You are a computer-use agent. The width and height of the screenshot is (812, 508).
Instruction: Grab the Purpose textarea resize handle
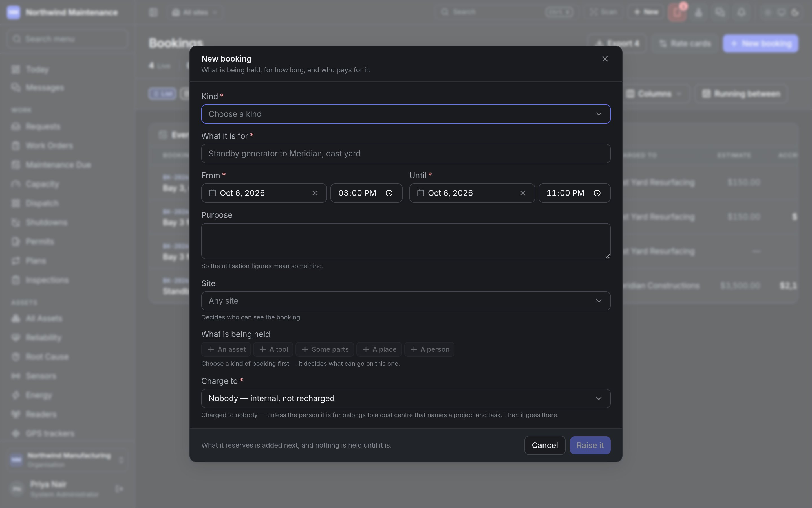(x=608, y=256)
